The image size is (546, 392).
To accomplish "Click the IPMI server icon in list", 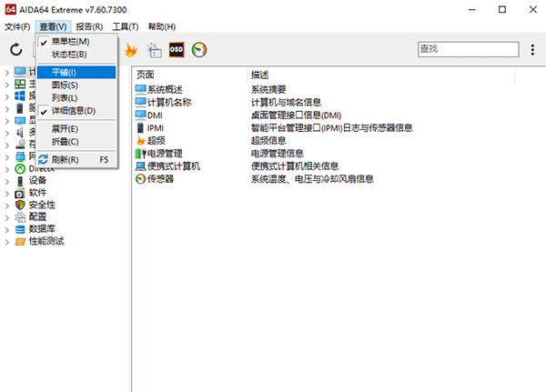I will 140,127.
